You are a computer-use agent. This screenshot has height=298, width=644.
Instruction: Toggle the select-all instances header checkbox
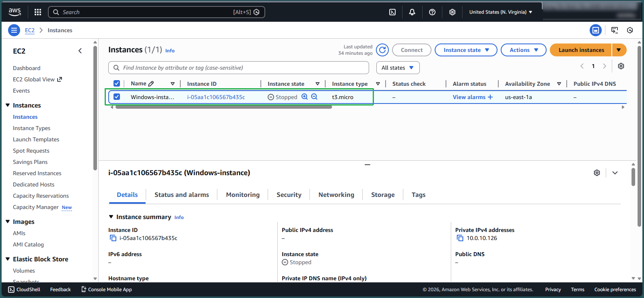[117, 83]
